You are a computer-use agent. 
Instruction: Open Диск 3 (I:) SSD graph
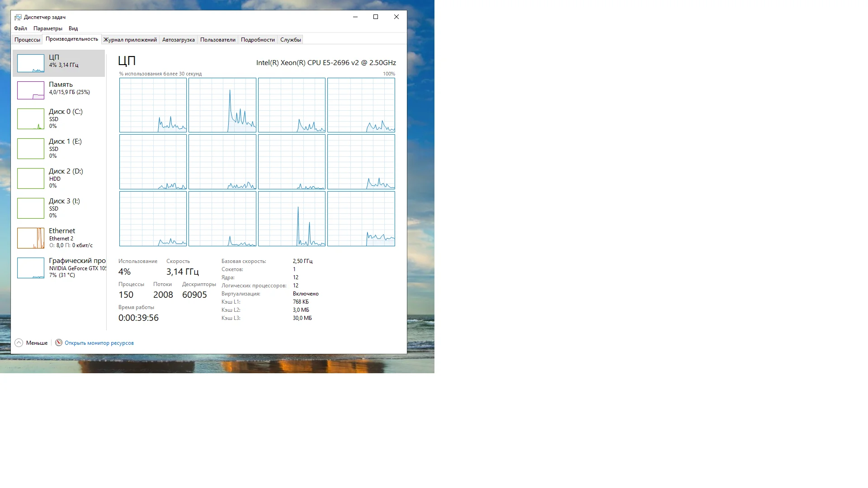pyautogui.click(x=31, y=208)
